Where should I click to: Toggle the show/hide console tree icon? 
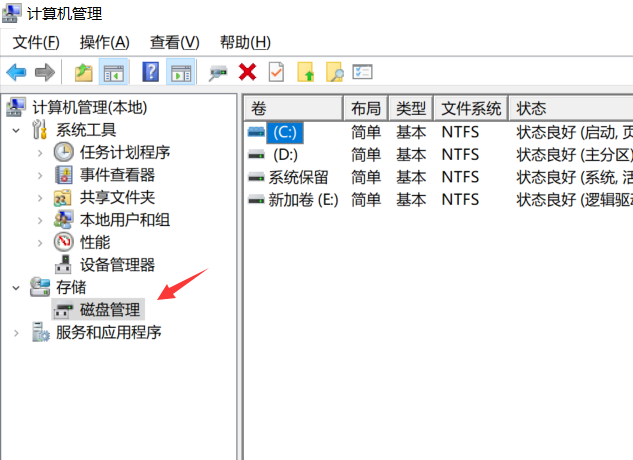point(114,72)
